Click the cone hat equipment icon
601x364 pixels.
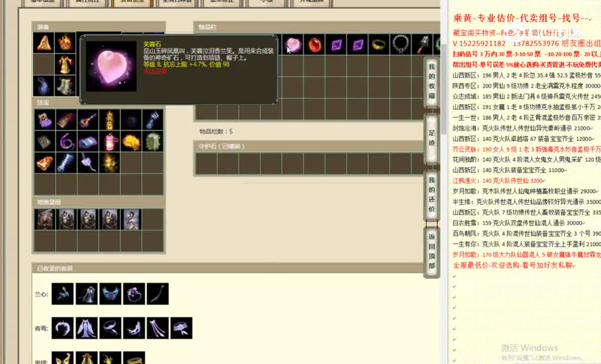point(44,42)
